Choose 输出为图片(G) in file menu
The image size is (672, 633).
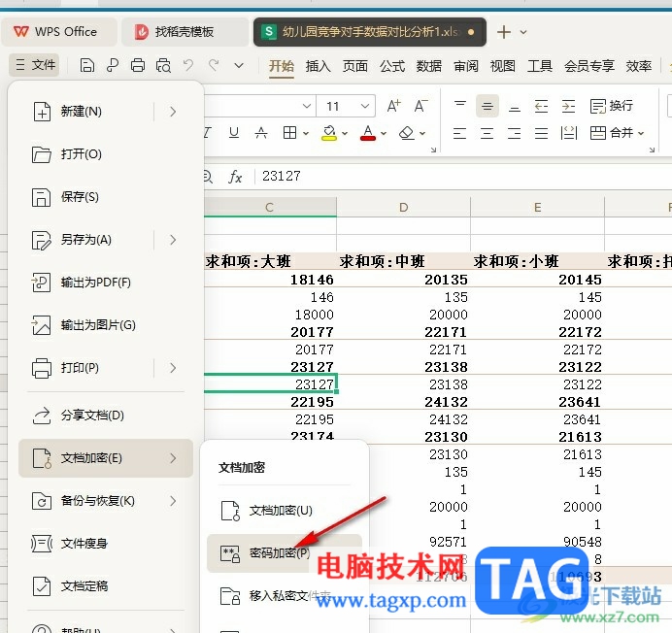(106, 325)
